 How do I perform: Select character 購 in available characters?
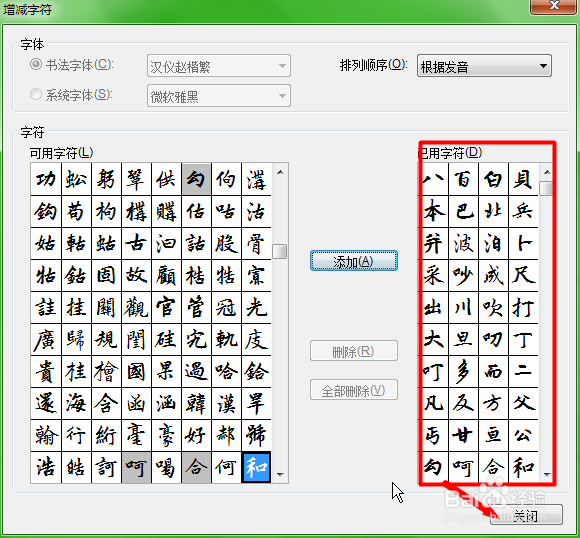(x=166, y=212)
